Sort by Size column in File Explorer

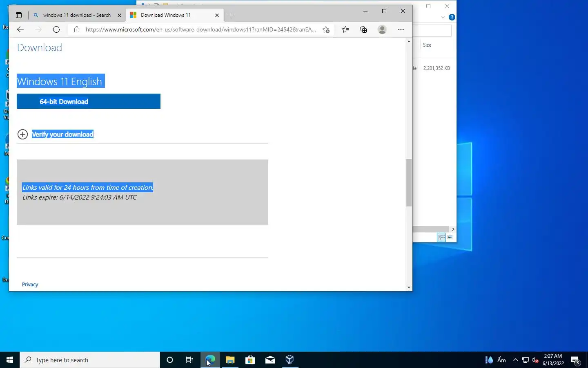click(x=427, y=45)
